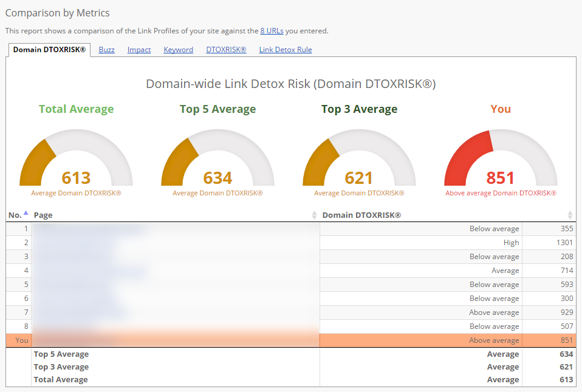
Task: Click the Top 3 Average gauge
Action: point(359,161)
